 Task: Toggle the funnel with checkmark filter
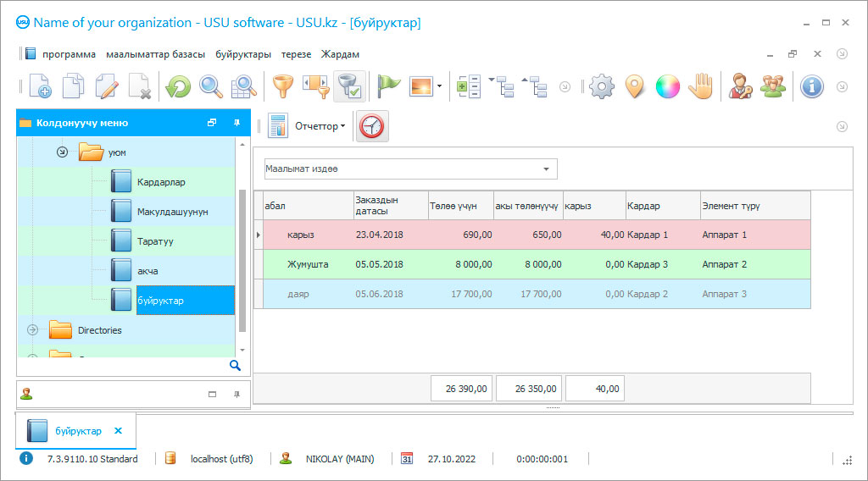pos(349,86)
